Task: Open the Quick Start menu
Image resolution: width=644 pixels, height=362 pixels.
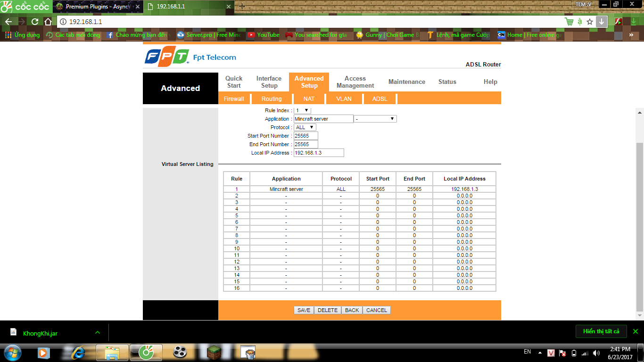Action: click(x=234, y=82)
